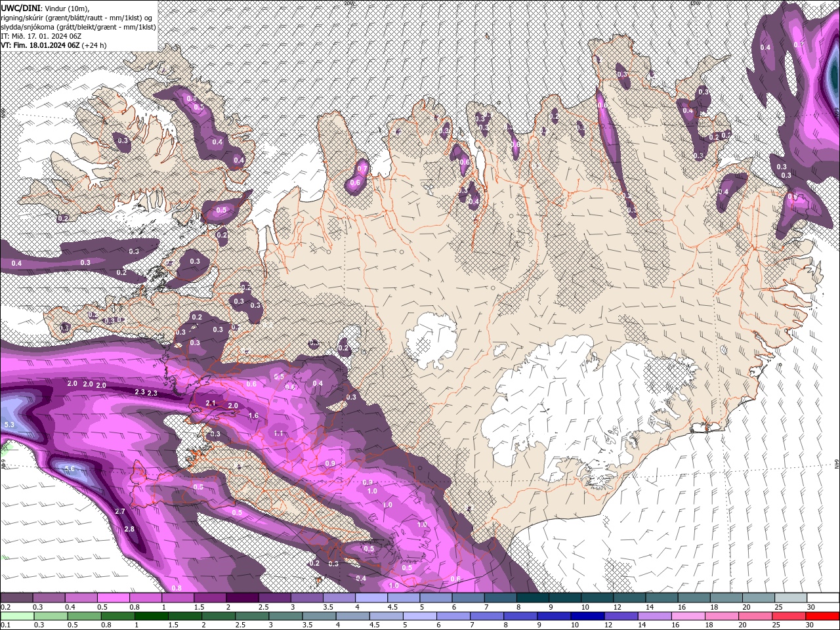Screen dimensions: 840x630
Task: Click the '(+24 h)' forecast offset text
Action: [x=94, y=45]
